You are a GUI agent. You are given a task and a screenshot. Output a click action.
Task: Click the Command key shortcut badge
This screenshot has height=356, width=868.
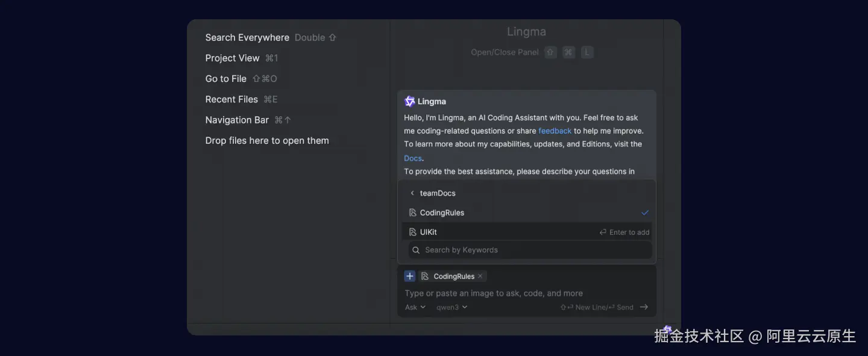(568, 52)
